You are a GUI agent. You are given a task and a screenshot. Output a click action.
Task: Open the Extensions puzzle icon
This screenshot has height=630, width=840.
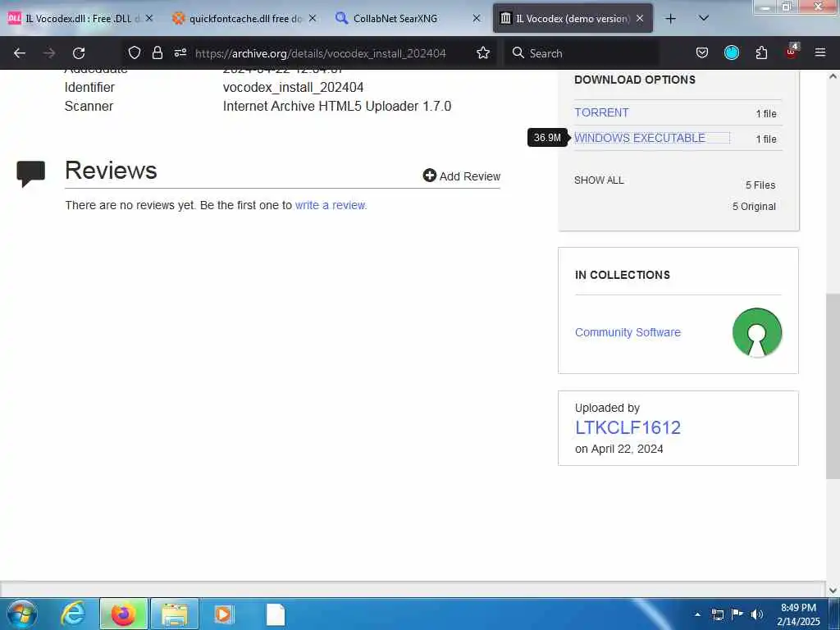[761, 52]
